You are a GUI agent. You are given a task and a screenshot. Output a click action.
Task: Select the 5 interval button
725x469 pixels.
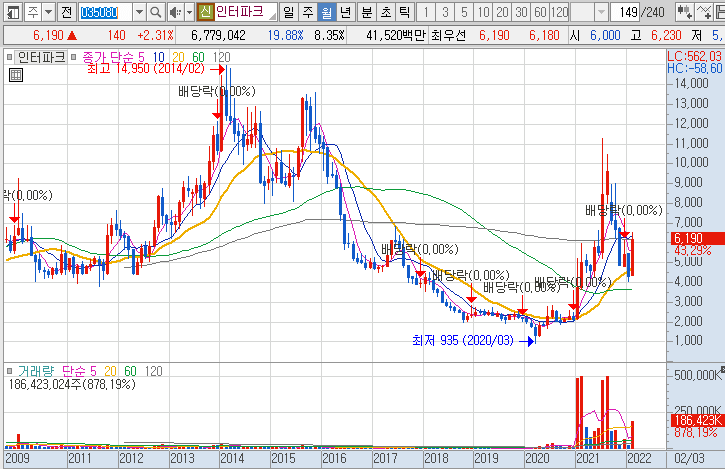(x=464, y=12)
